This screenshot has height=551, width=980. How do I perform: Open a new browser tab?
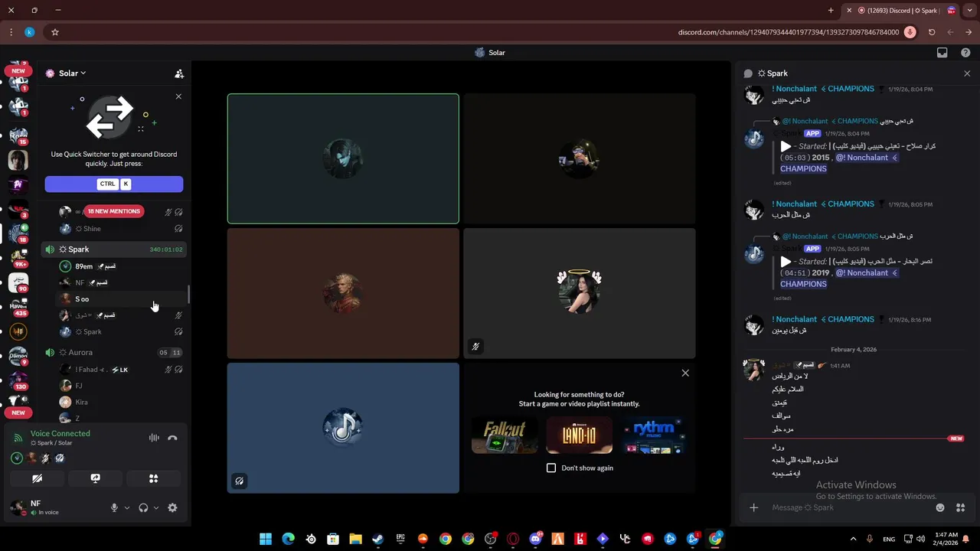(x=831, y=11)
